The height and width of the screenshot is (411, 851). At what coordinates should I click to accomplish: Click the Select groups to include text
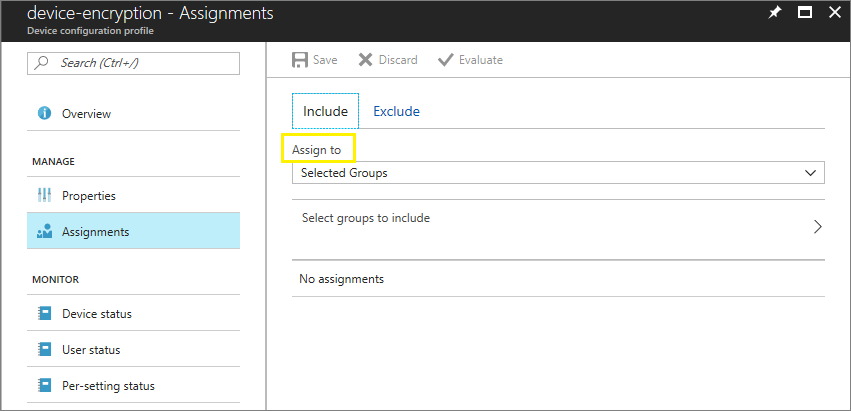pyautogui.click(x=366, y=218)
